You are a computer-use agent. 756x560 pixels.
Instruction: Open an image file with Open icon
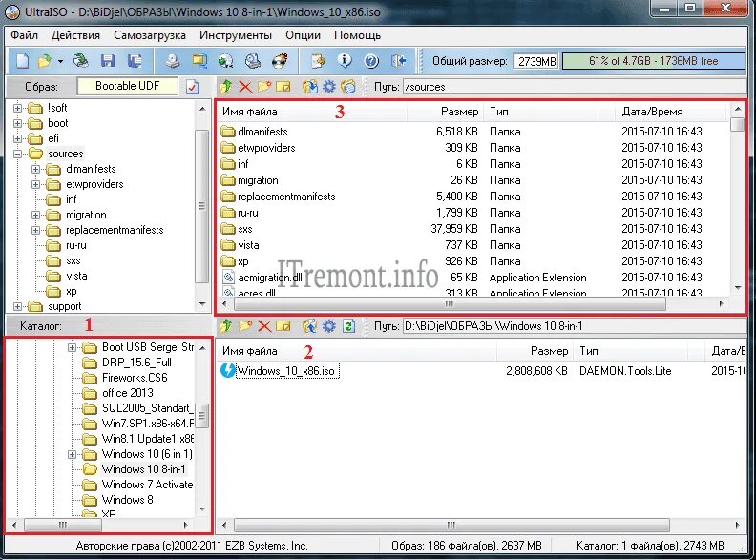tap(44, 61)
